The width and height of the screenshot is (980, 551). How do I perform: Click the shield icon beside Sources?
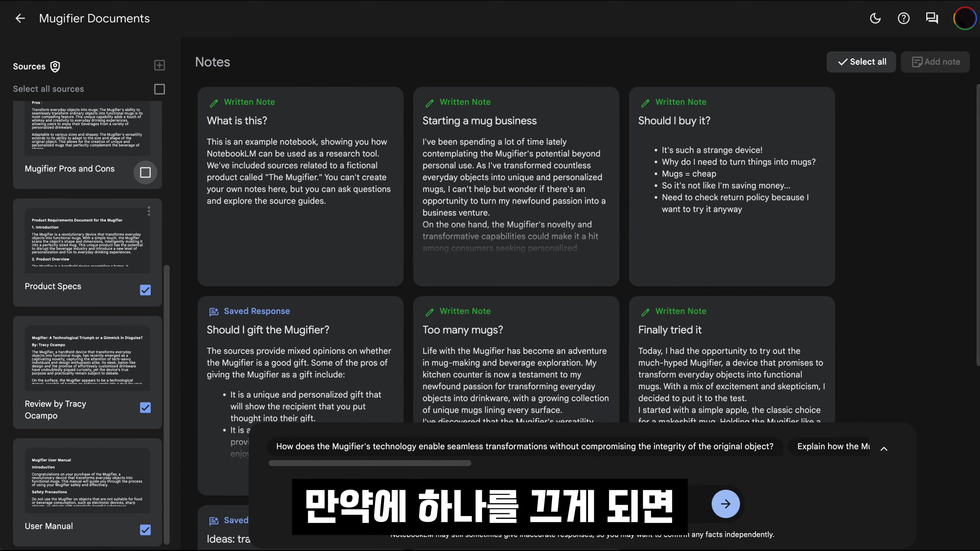(55, 67)
